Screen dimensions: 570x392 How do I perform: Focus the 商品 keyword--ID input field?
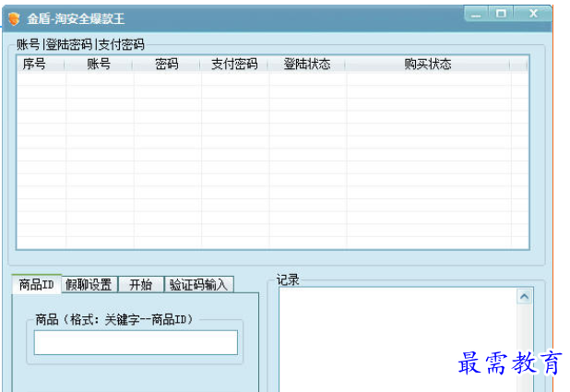[x=136, y=342]
